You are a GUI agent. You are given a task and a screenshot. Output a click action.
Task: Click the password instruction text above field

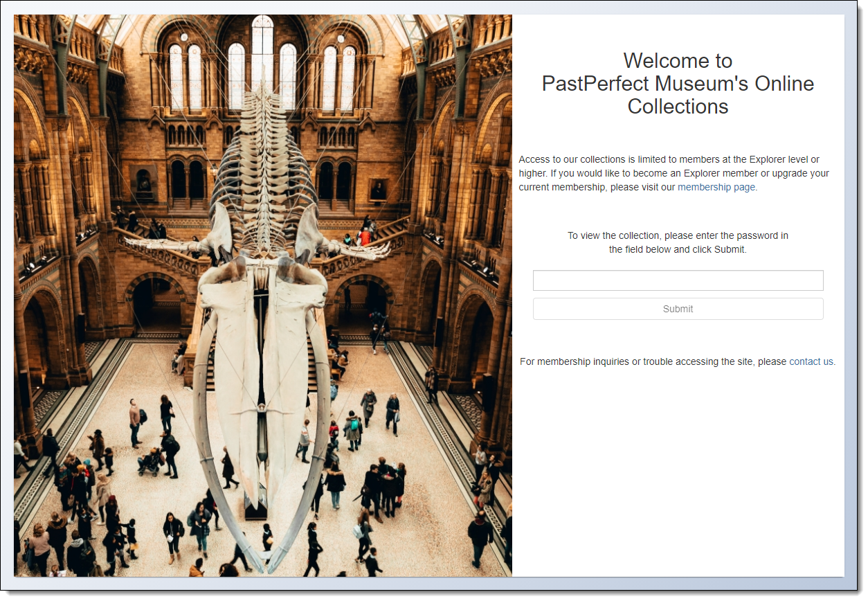pos(678,242)
